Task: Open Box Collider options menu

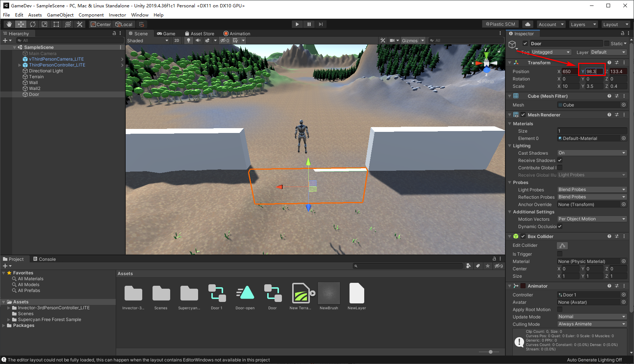Action: pos(624,237)
